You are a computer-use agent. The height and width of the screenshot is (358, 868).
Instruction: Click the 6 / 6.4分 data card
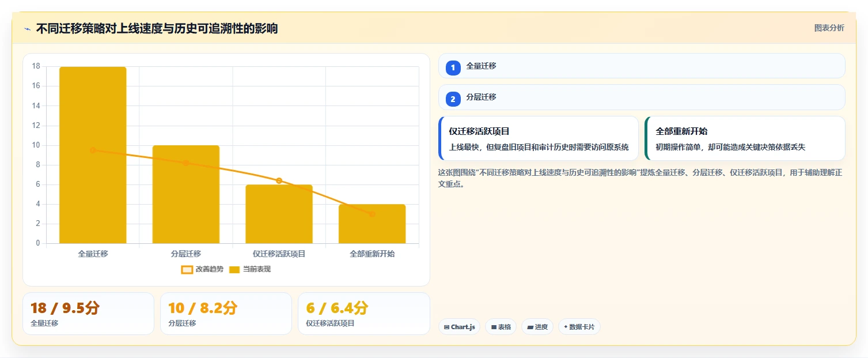click(363, 314)
